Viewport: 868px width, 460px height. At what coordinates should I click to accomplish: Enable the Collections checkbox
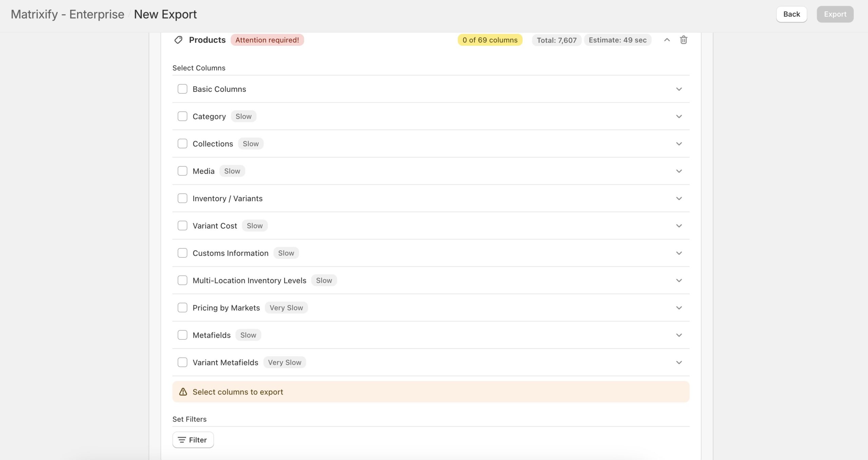coord(182,144)
